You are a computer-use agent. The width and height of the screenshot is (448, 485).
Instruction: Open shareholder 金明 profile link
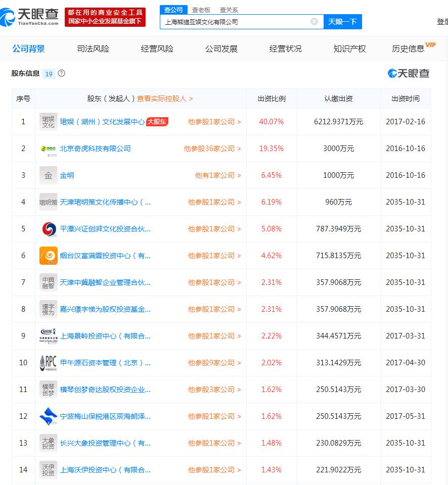point(67,175)
